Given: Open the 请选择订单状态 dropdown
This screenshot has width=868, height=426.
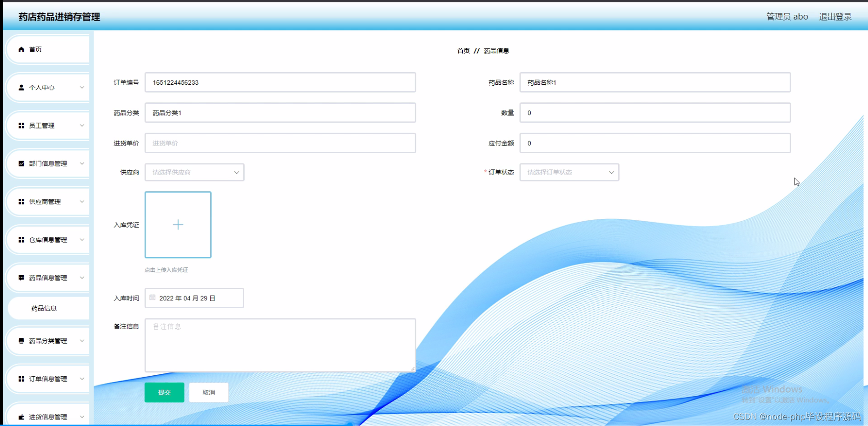Looking at the screenshot, I should point(568,172).
